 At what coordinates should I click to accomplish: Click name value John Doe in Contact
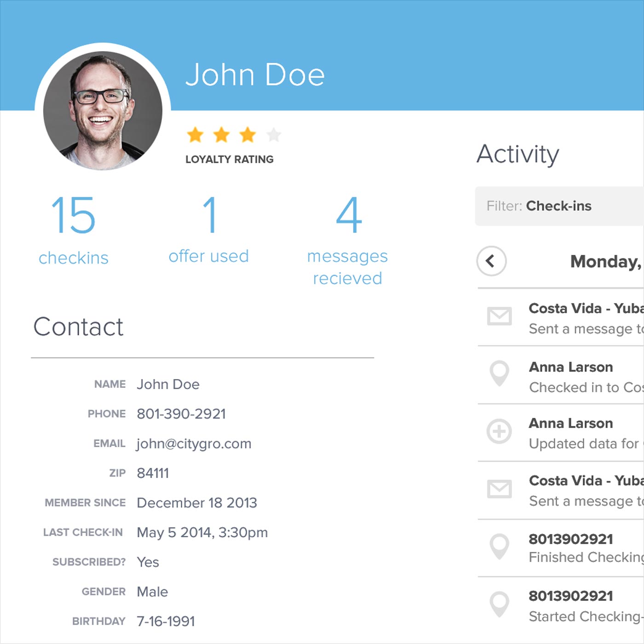click(168, 384)
